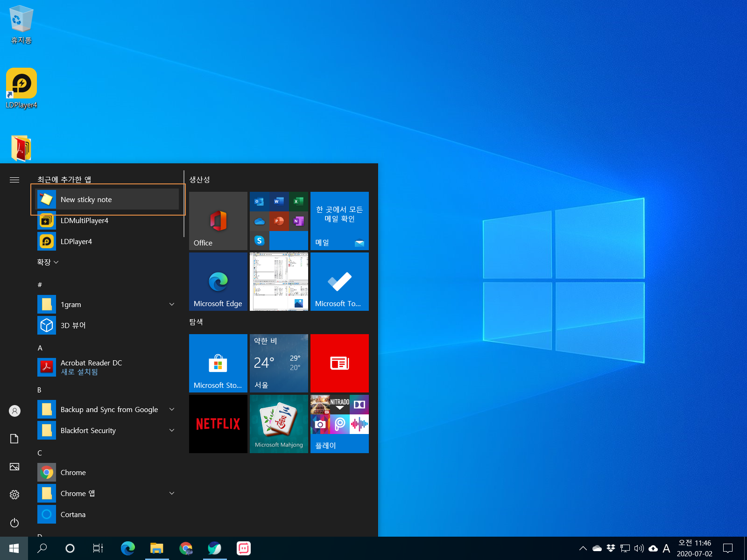Click the 탐색 group header

[x=196, y=322]
